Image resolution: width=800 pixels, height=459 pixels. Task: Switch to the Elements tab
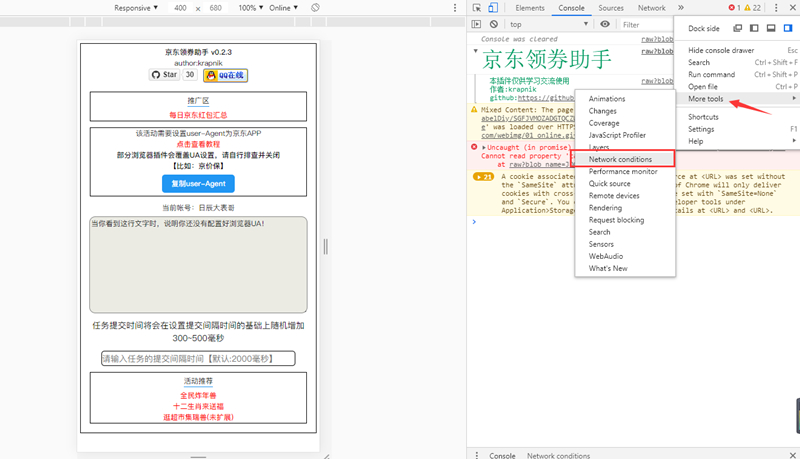pyautogui.click(x=530, y=8)
